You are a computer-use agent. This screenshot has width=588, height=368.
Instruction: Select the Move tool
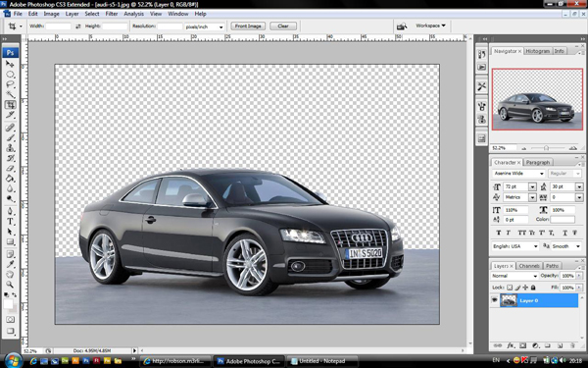[x=10, y=64]
